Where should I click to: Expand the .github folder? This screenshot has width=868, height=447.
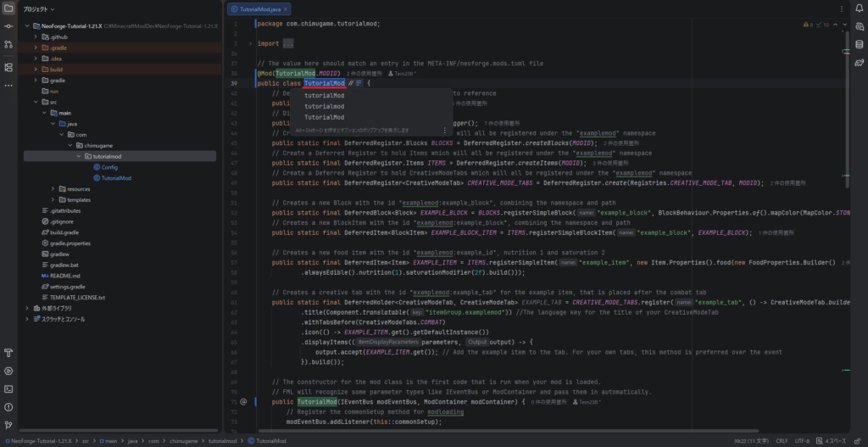36,37
